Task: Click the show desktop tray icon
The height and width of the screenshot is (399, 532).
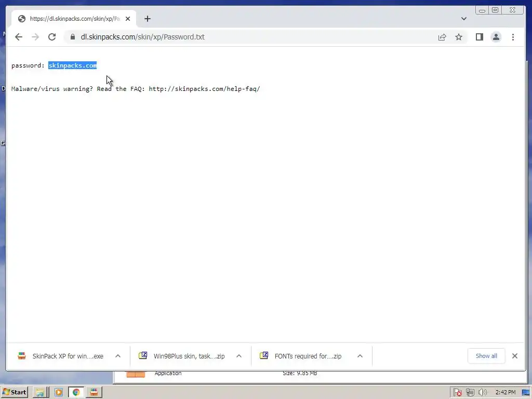Action: [526, 393]
